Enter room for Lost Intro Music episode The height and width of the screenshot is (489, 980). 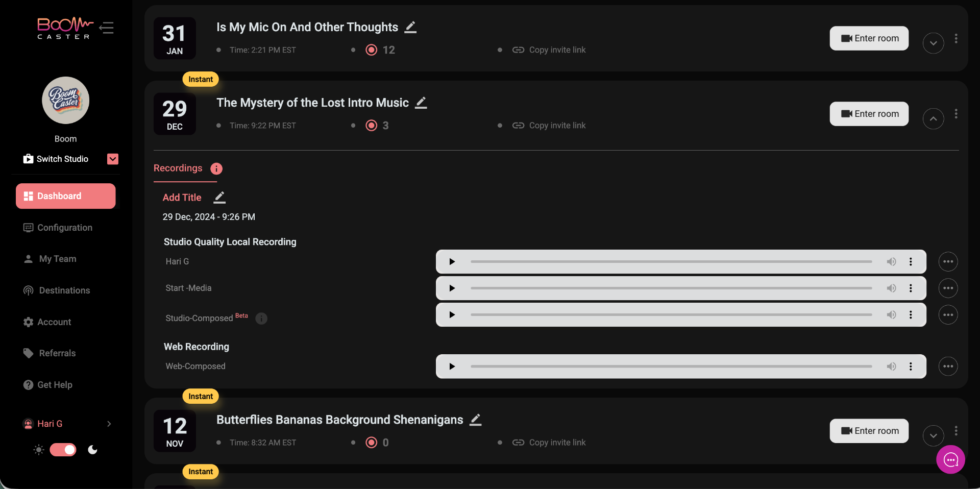point(869,114)
